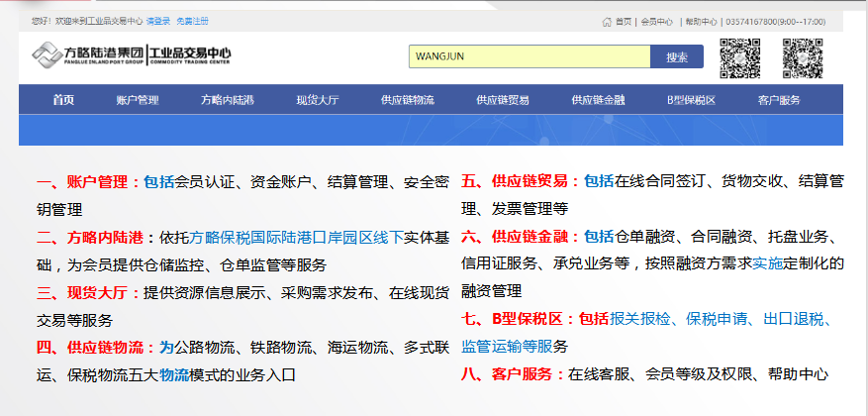Switch to 现货大厅 navigation item
The width and height of the screenshot is (868, 416).
tap(317, 100)
